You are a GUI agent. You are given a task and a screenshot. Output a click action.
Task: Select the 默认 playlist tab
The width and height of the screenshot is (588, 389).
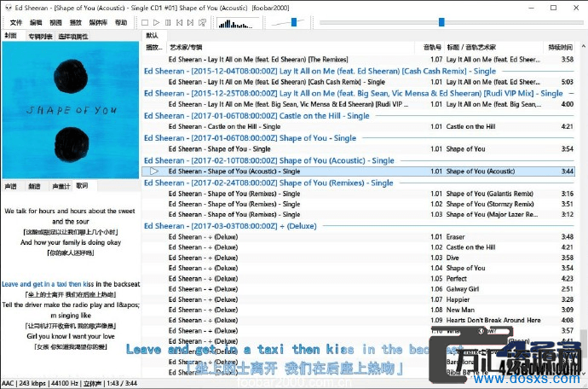click(x=152, y=36)
